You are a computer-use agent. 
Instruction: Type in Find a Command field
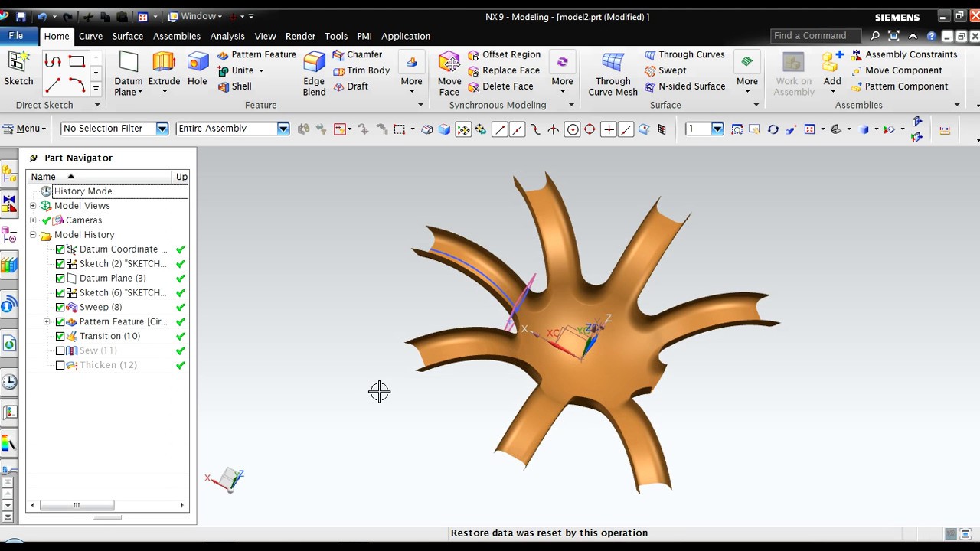(816, 36)
